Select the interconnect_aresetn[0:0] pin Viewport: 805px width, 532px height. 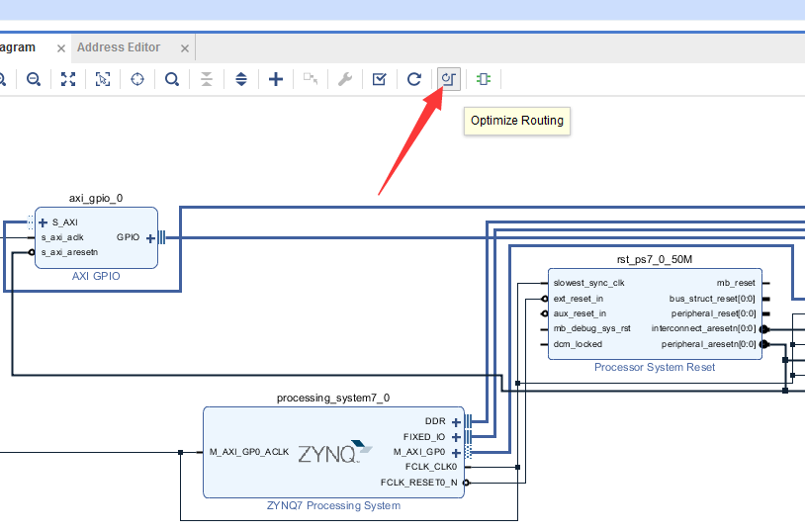[704, 328]
